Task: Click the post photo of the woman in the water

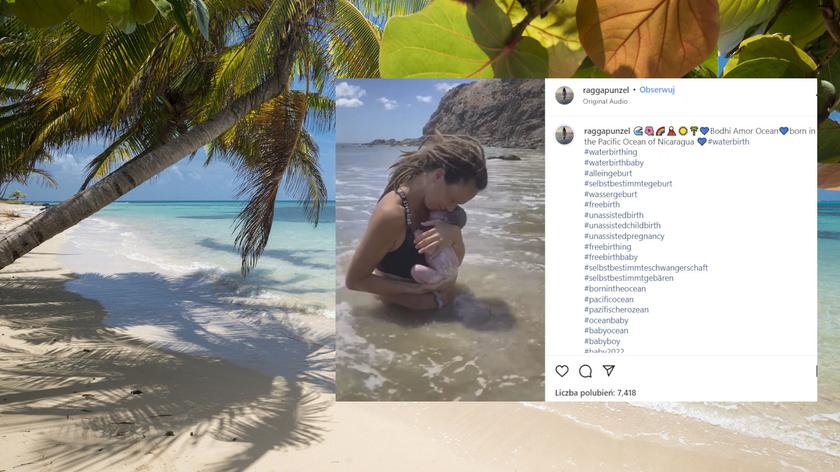Action: pyautogui.click(x=440, y=240)
